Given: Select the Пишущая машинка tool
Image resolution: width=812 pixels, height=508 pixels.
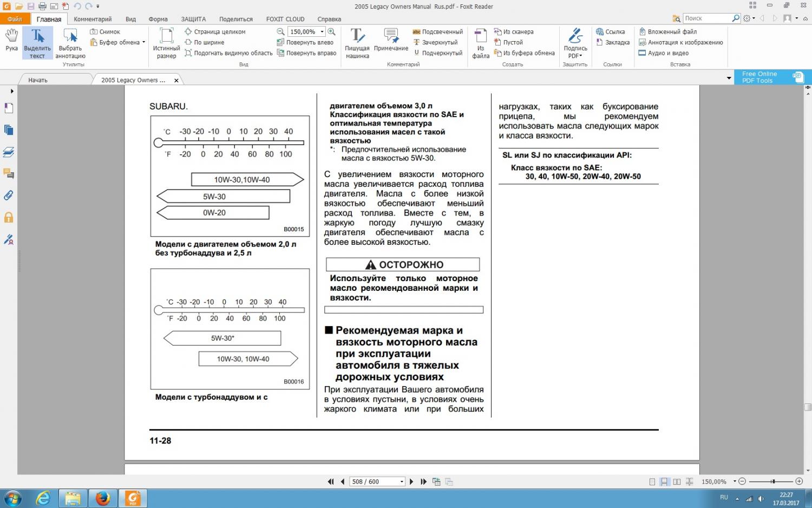Looking at the screenshot, I should coord(357,43).
